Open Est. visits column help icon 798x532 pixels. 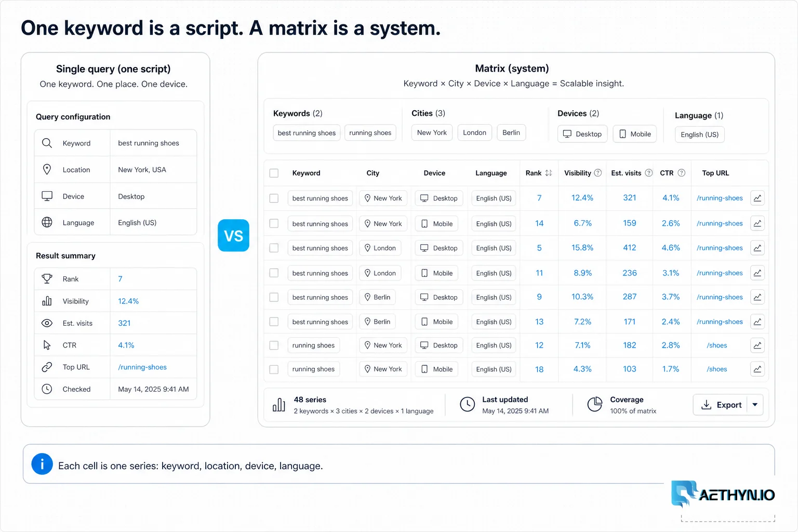pos(649,173)
